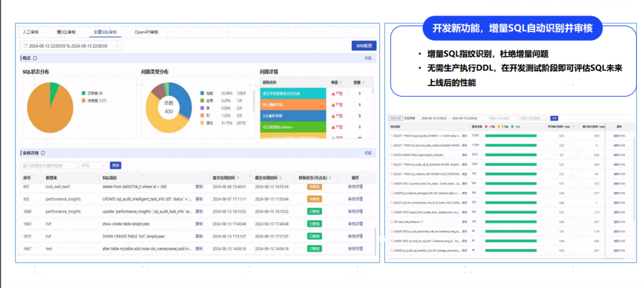Toggle 已修复 status badge for row 1667
This screenshot has height=288, width=644.
(x=314, y=249)
